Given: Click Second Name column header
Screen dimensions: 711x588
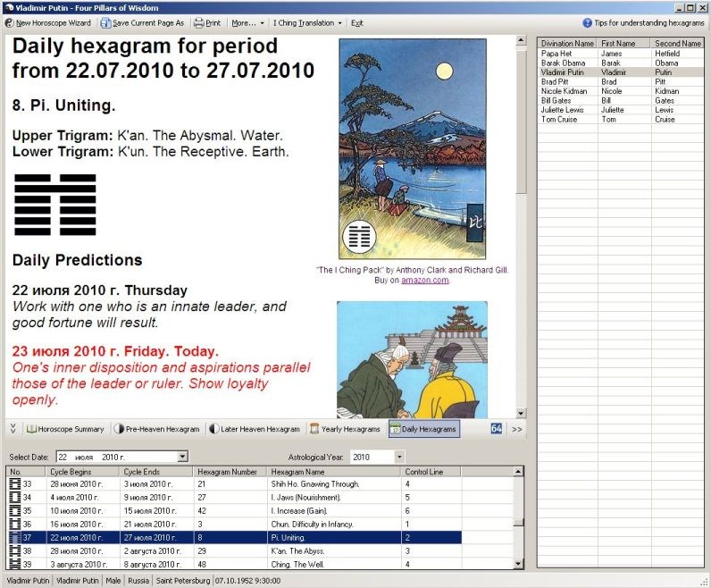Looking at the screenshot, I should pos(677,43).
